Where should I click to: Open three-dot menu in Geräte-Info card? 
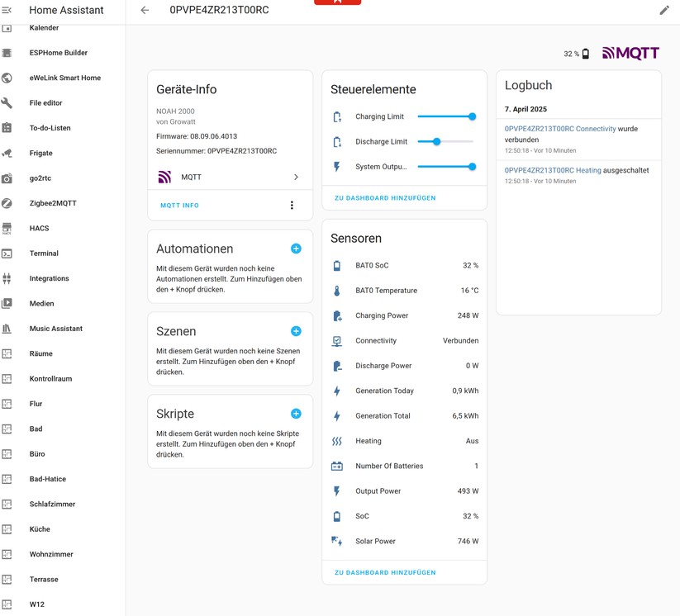tap(292, 206)
